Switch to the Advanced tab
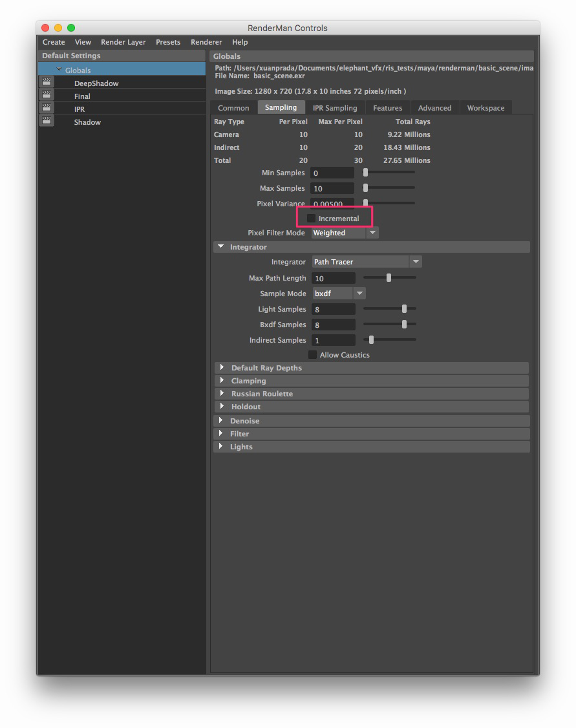576x728 pixels. (x=435, y=108)
